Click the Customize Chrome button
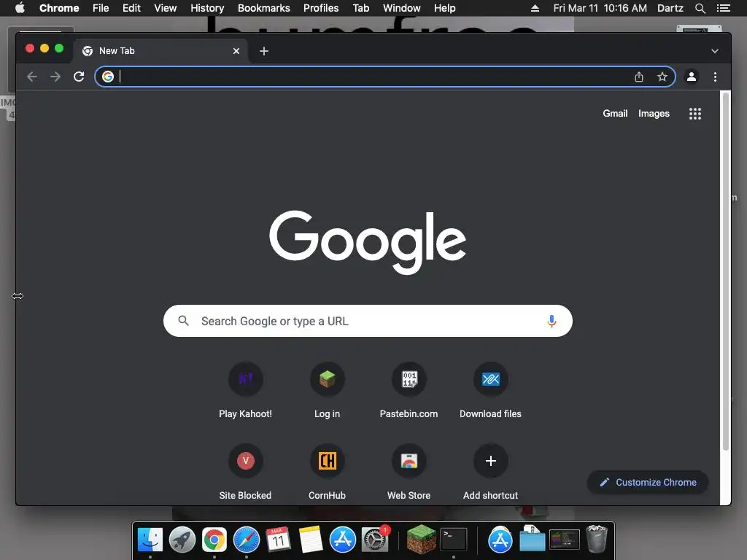 point(648,483)
